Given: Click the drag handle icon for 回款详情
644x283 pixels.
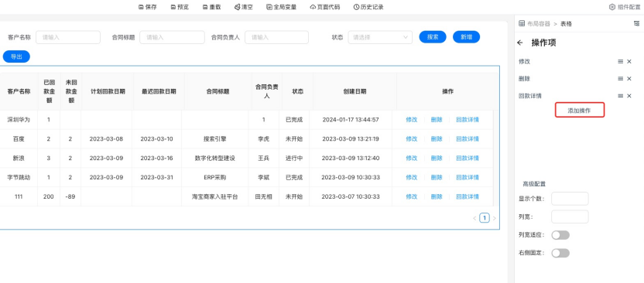Looking at the screenshot, I should click(621, 96).
